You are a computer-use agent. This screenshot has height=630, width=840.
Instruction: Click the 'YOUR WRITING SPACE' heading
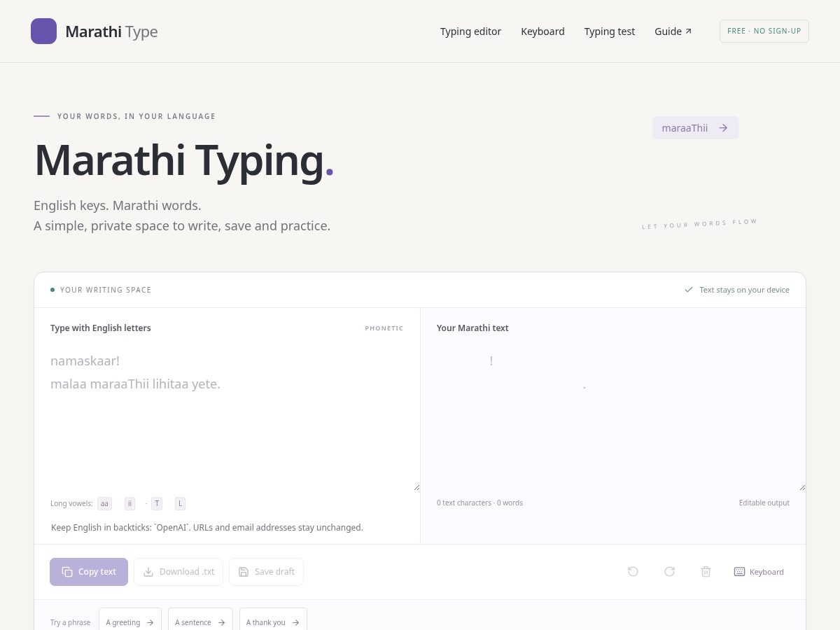tap(106, 290)
